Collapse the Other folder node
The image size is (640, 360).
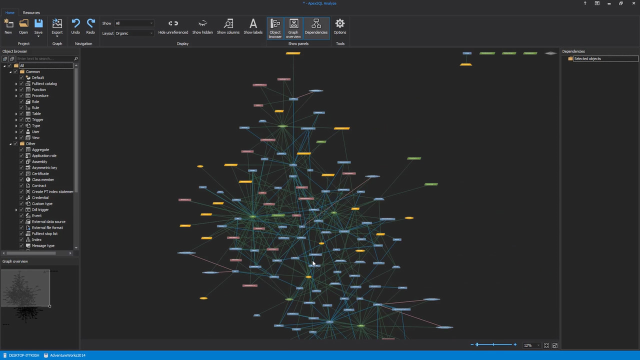(11, 144)
